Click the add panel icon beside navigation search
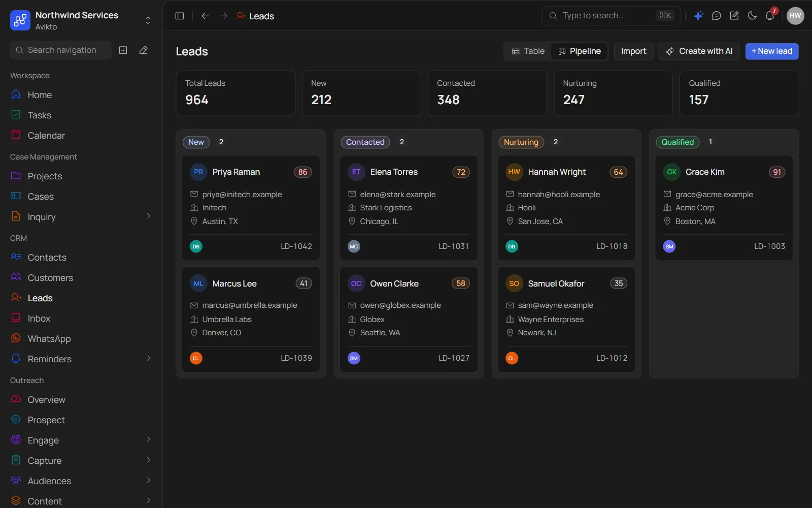 [x=123, y=50]
